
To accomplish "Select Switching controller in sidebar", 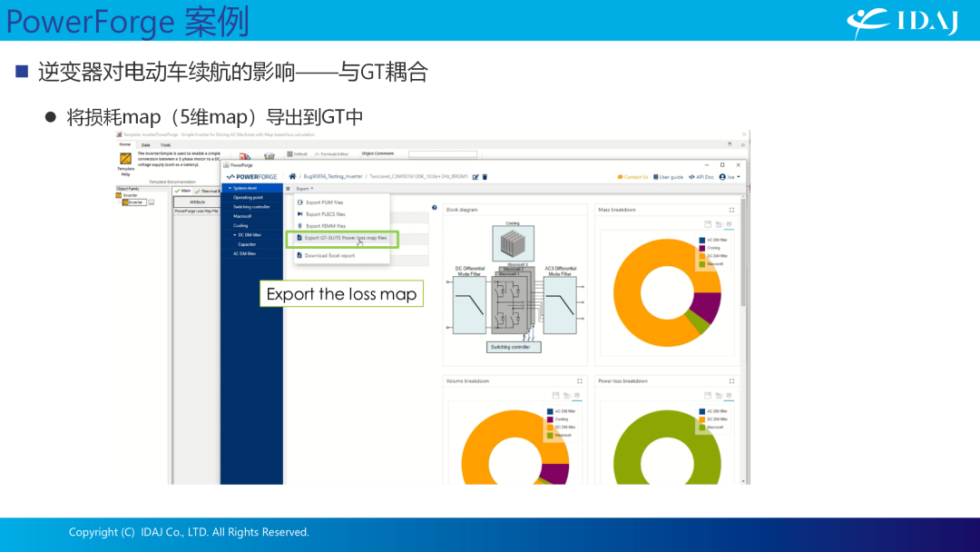I will [x=251, y=207].
